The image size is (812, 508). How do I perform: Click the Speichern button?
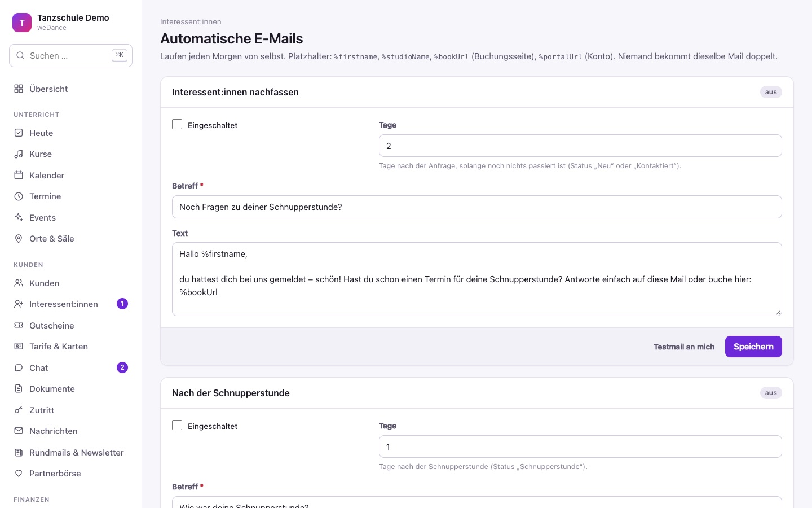[753, 347]
